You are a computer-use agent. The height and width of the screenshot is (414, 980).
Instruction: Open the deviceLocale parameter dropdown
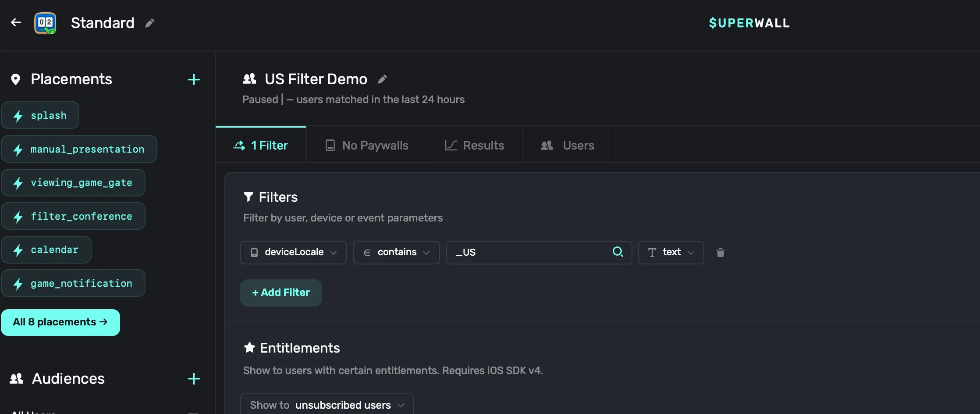coord(293,253)
